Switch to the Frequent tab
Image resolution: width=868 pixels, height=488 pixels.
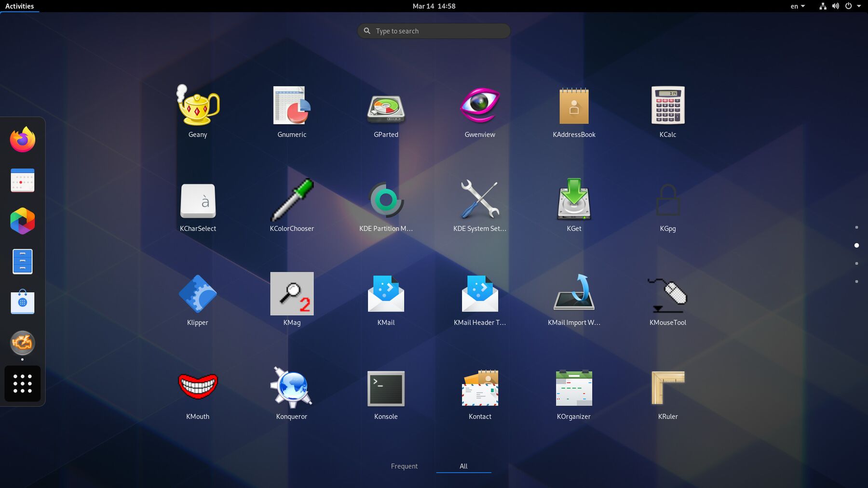[x=404, y=466]
